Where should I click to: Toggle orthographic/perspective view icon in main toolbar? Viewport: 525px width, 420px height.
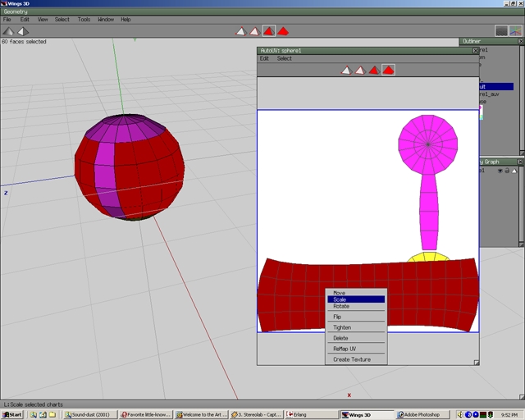click(23, 31)
